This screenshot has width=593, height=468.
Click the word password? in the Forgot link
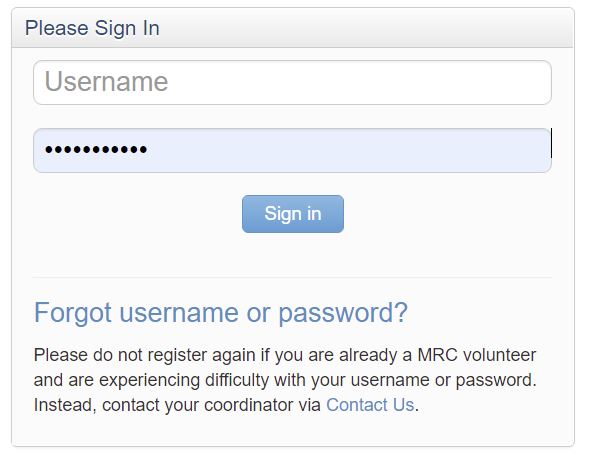tap(343, 313)
